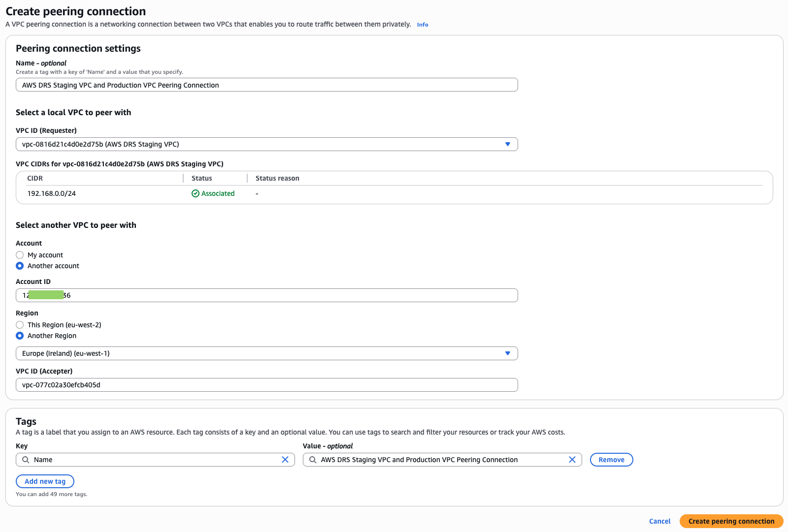Select the Another Region radio button

point(20,336)
